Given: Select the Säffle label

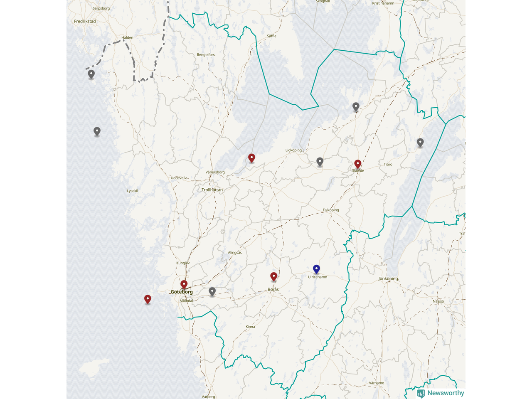Looking at the screenshot, I should tap(271, 36).
